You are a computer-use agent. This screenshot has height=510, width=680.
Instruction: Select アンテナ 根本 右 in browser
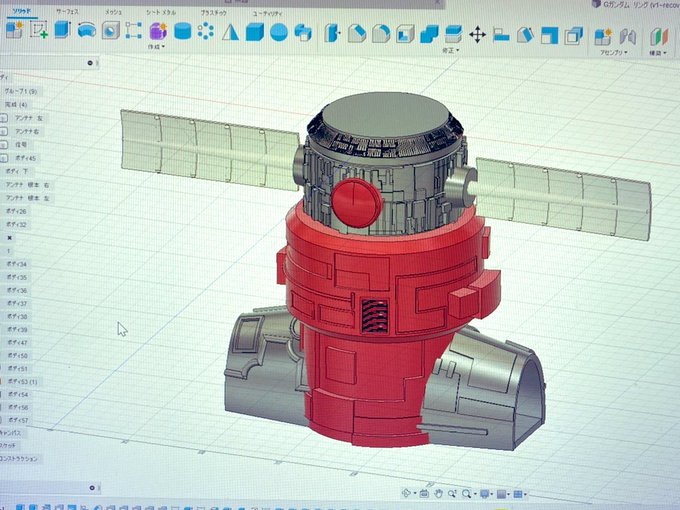[27, 185]
